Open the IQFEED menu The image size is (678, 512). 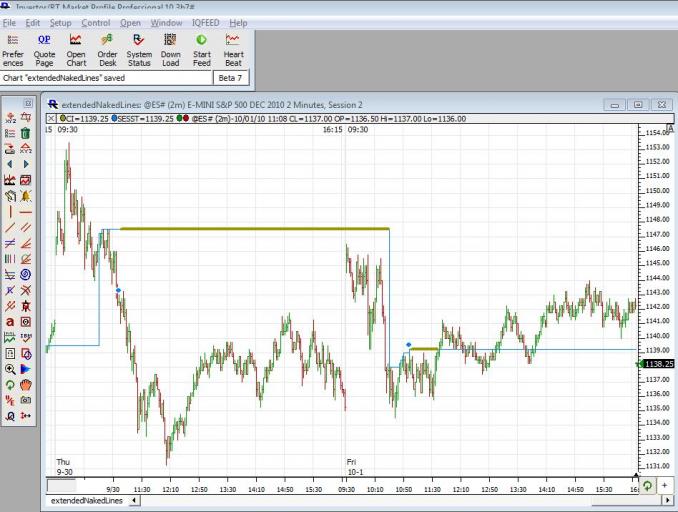coord(206,22)
